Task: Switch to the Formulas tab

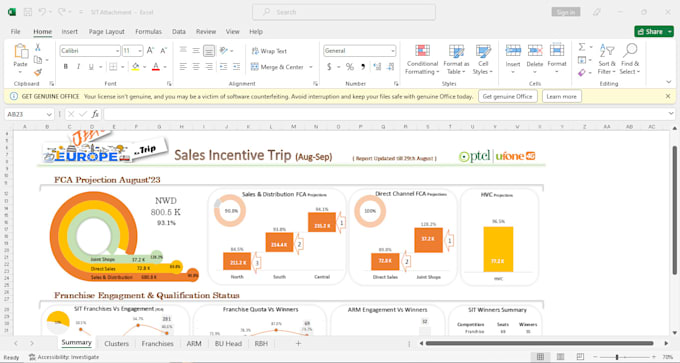Action: click(x=148, y=32)
